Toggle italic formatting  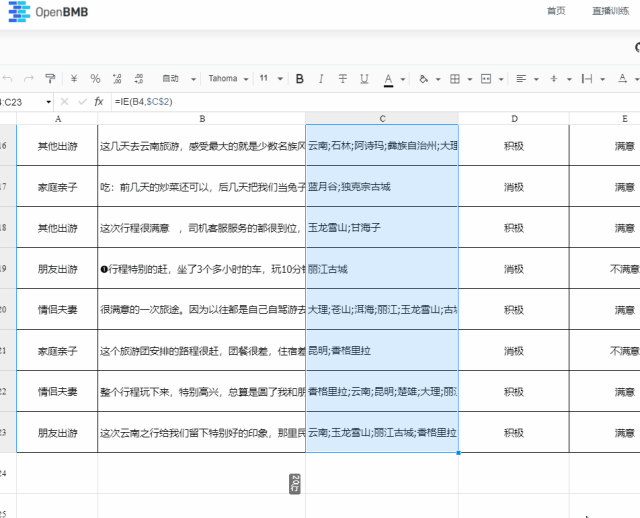coord(321,79)
